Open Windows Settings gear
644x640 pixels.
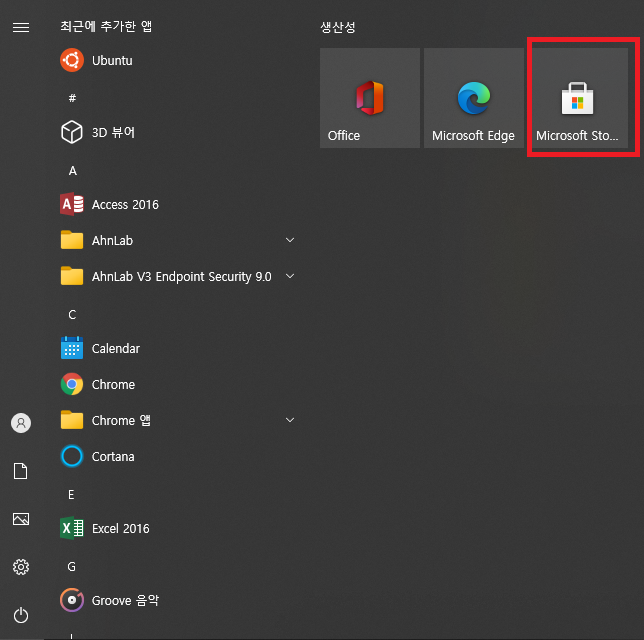tap(21, 567)
